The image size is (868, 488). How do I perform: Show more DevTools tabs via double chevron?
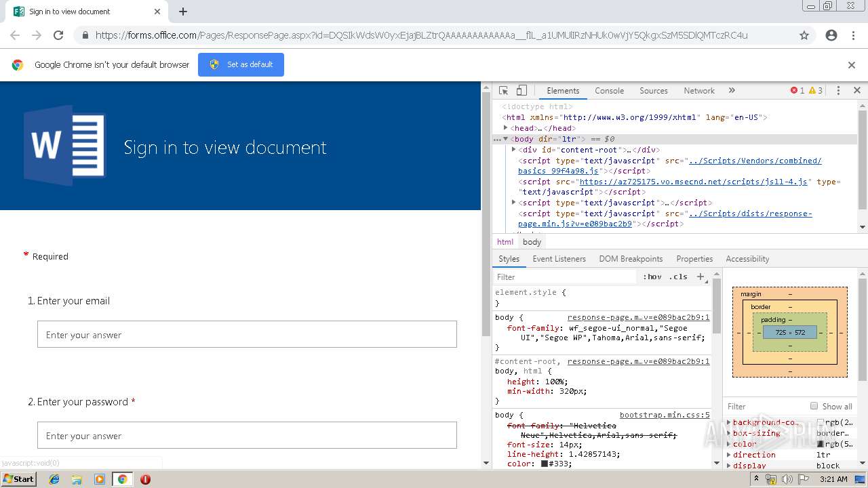(x=732, y=90)
